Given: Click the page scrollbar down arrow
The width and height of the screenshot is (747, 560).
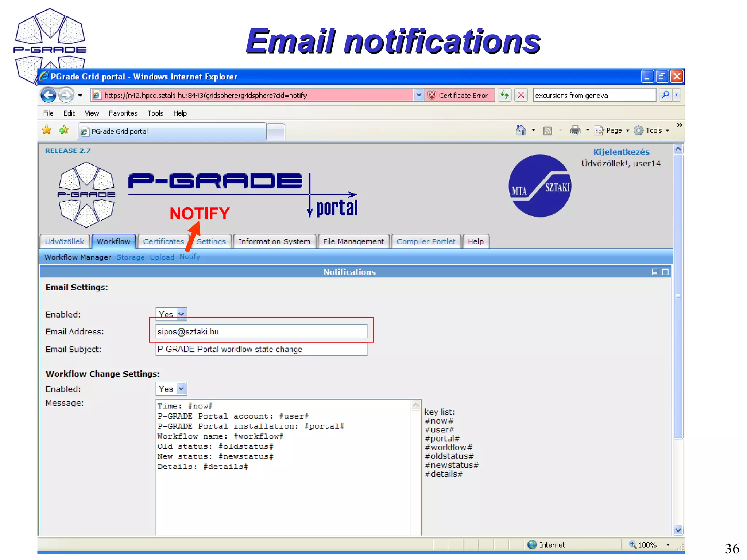Looking at the screenshot, I should click(x=678, y=530).
